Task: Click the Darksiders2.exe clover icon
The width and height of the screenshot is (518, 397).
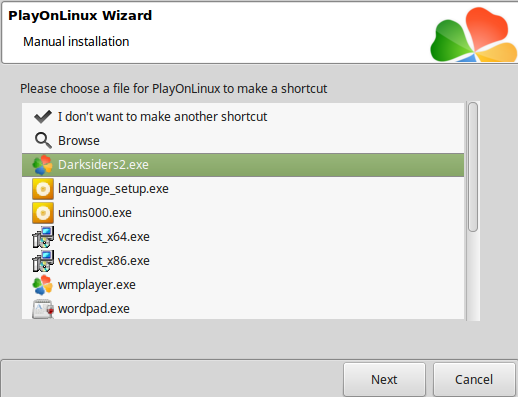Action: [43, 165]
